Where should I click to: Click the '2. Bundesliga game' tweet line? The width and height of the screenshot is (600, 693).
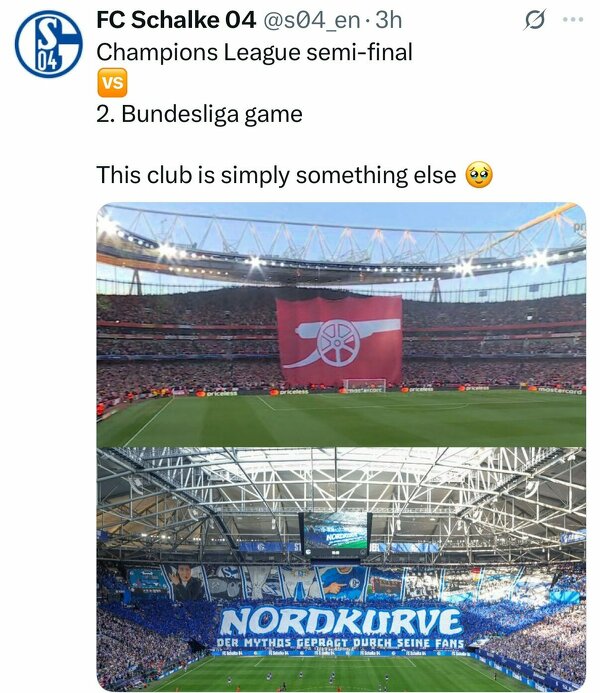click(x=199, y=114)
